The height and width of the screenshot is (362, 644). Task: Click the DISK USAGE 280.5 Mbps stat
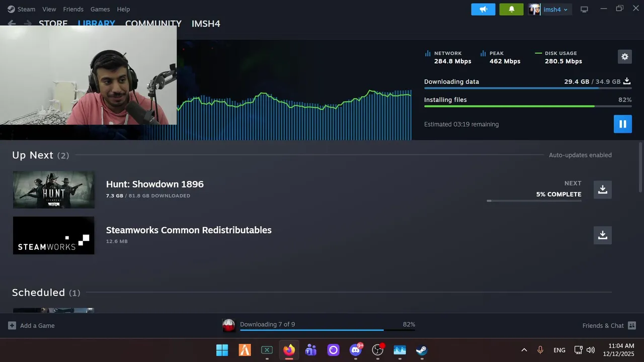click(558, 57)
